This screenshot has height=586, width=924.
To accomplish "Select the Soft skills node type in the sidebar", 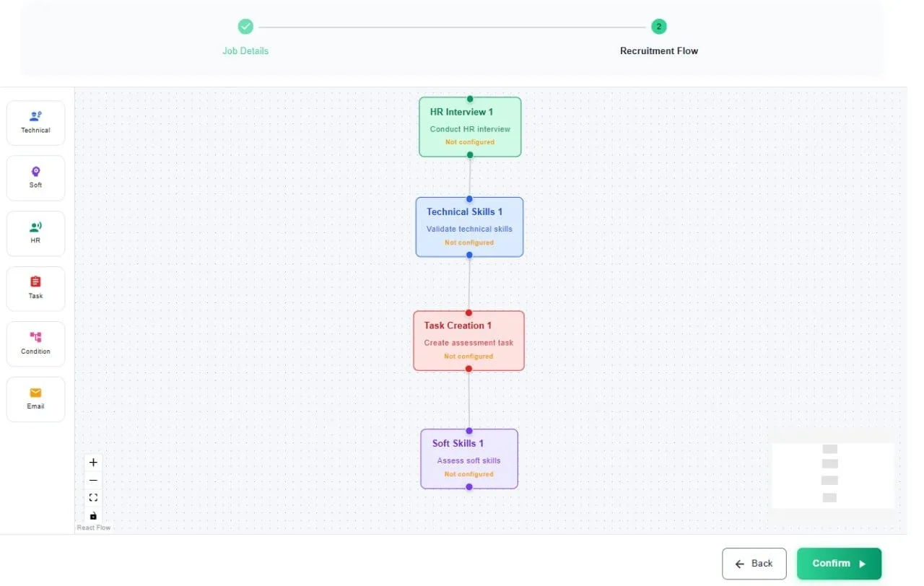I will [35, 178].
